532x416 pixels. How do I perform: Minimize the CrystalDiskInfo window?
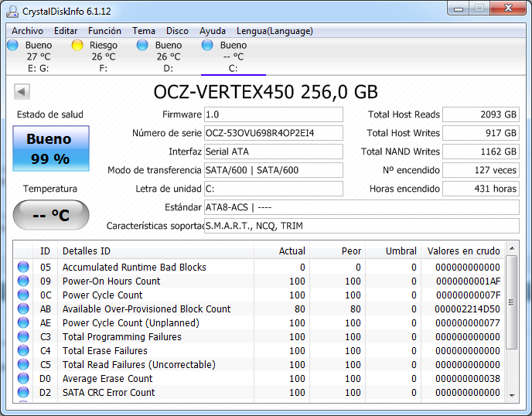point(459,9)
